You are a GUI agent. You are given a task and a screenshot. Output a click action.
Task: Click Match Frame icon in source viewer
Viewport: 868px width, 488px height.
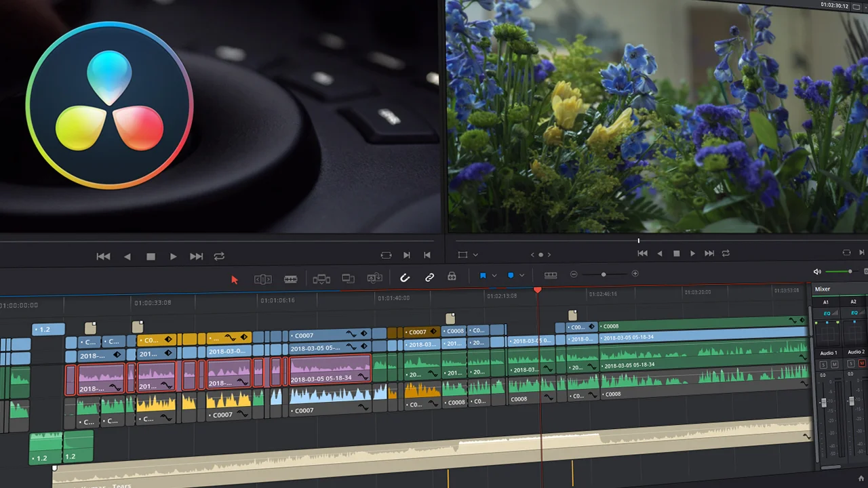386,256
